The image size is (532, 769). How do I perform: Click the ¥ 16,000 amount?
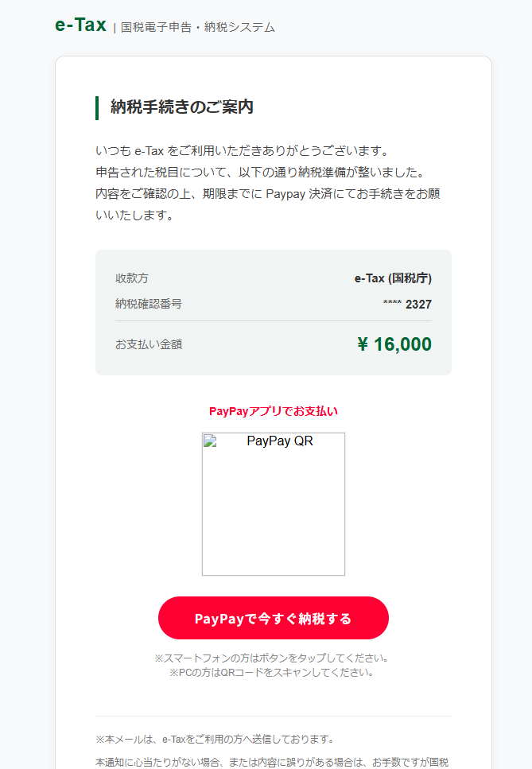[x=394, y=344]
